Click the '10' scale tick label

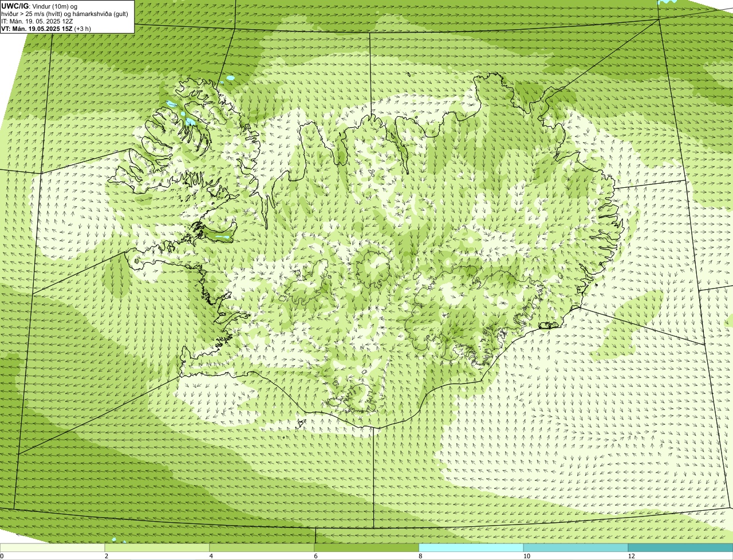(526, 556)
